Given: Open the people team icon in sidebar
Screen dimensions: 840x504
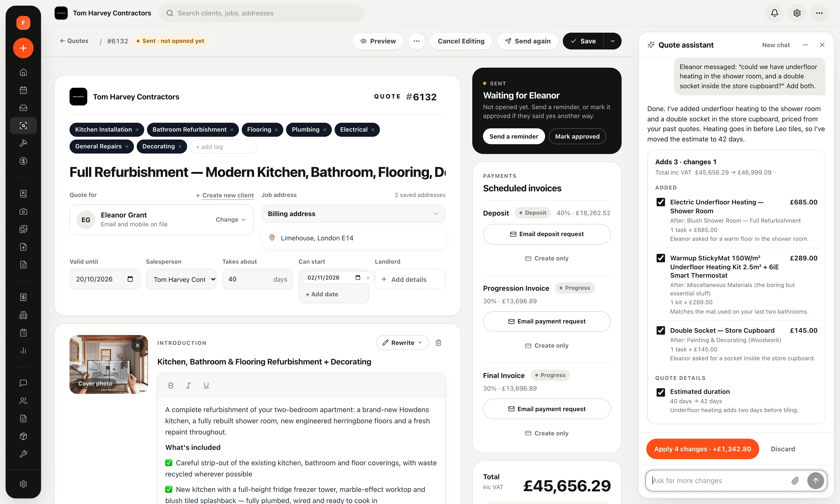Looking at the screenshot, I should (x=23, y=401).
